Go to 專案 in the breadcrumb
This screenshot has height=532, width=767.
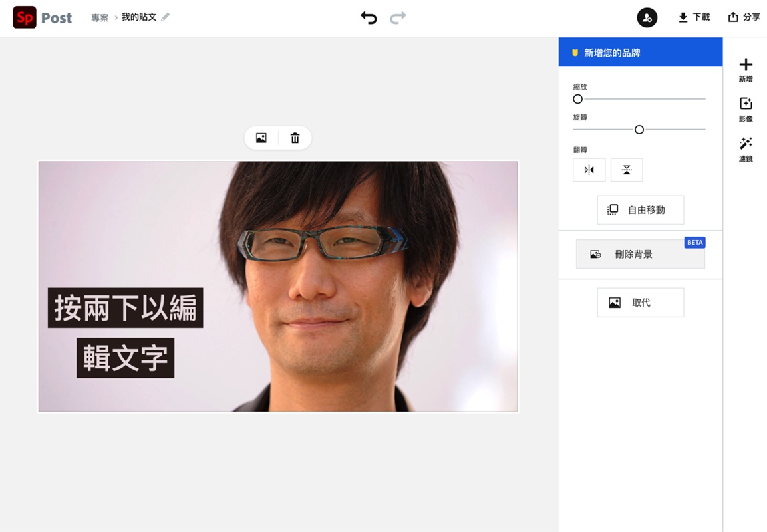100,18
